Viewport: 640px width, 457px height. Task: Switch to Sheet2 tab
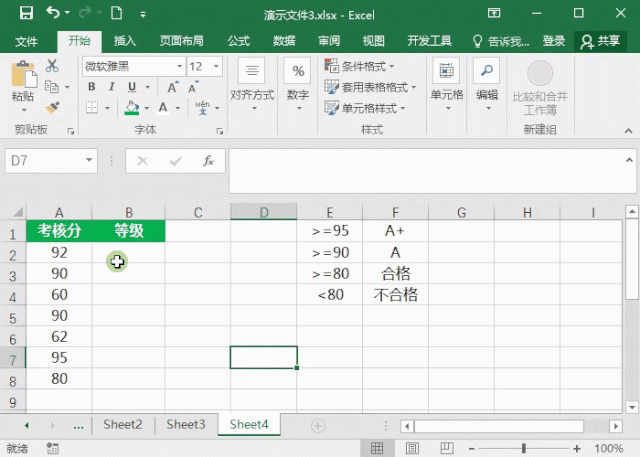click(x=122, y=425)
